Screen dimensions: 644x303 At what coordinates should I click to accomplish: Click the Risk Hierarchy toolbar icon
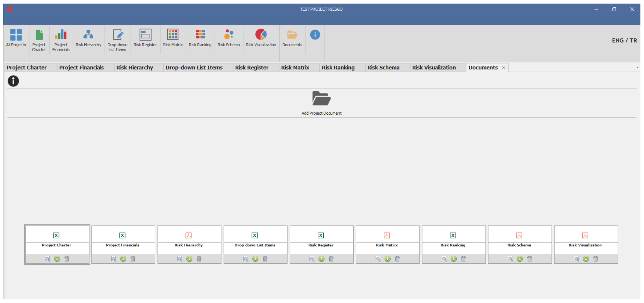click(88, 35)
